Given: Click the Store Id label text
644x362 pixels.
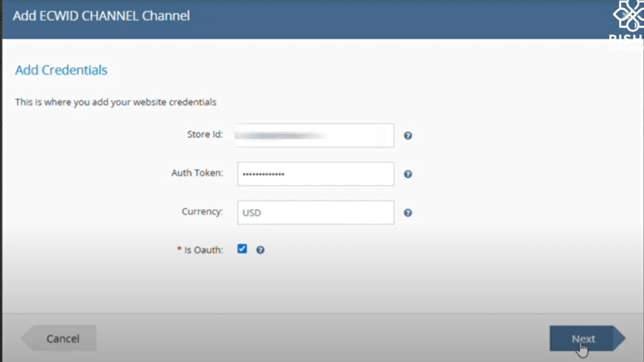Looking at the screenshot, I should coord(205,135).
